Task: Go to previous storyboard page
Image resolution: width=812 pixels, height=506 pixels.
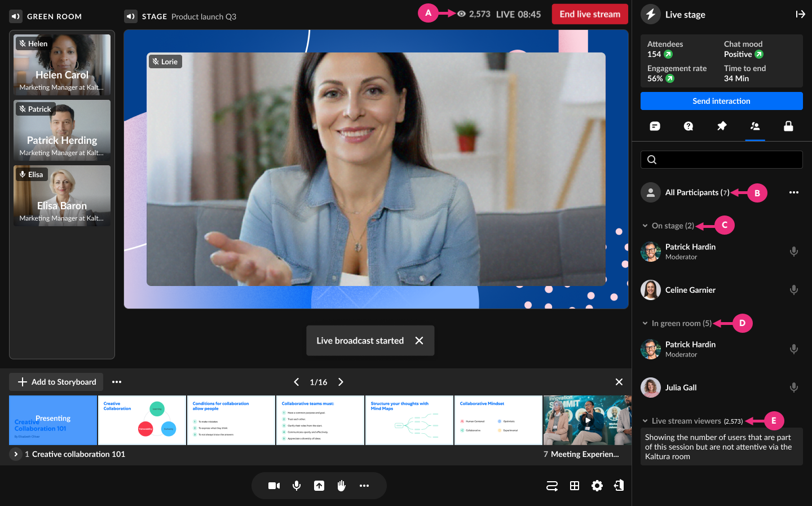Action: point(297,382)
